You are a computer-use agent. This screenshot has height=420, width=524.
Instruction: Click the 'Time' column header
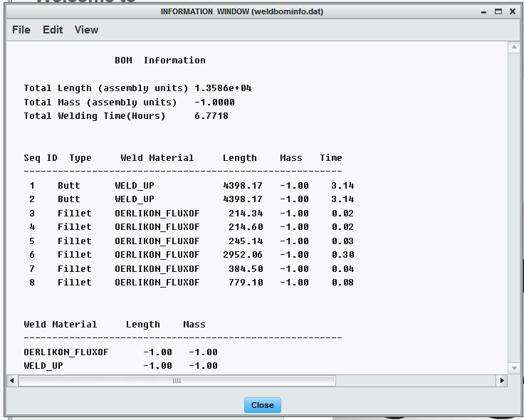click(331, 158)
